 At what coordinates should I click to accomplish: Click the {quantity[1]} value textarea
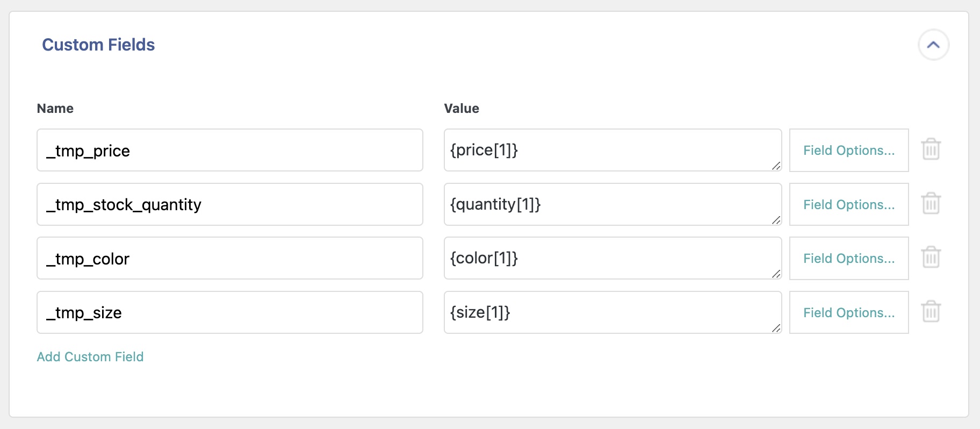tap(612, 204)
